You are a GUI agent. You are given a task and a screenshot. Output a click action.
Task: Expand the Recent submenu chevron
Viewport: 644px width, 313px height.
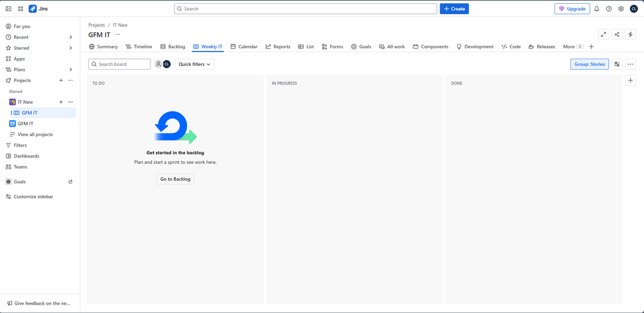(x=71, y=37)
